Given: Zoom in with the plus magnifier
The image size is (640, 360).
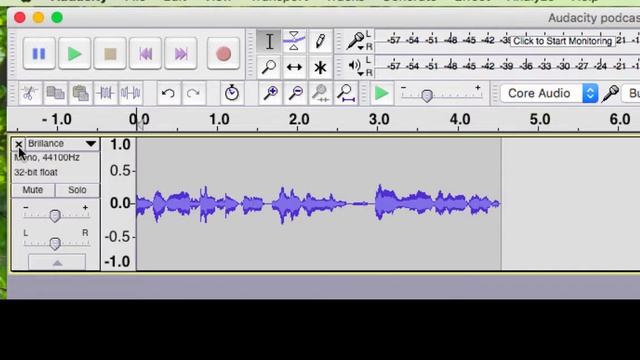Looking at the screenshot, I should [271, 93].
